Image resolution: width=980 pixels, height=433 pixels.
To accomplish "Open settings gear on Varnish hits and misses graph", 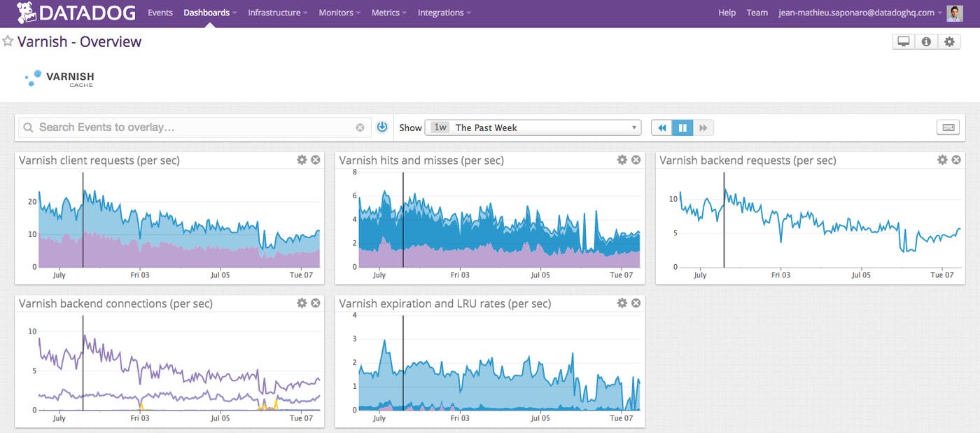I will [622, 160].
